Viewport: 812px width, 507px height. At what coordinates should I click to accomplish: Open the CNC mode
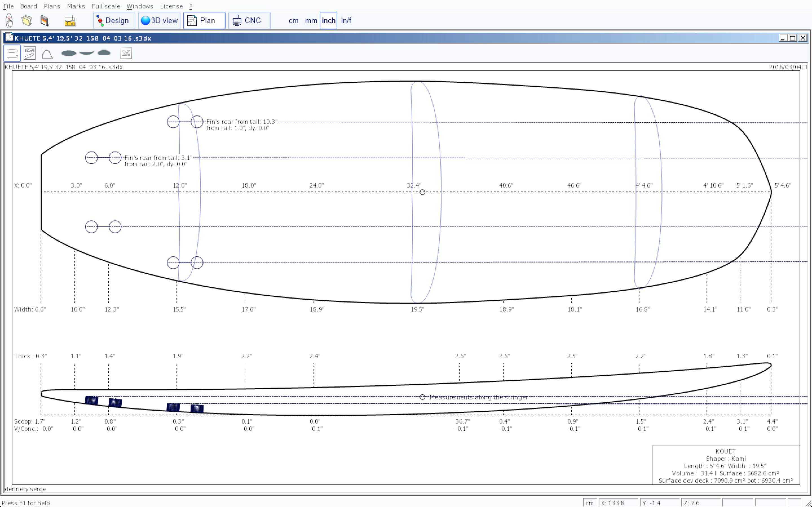(249, 21)
